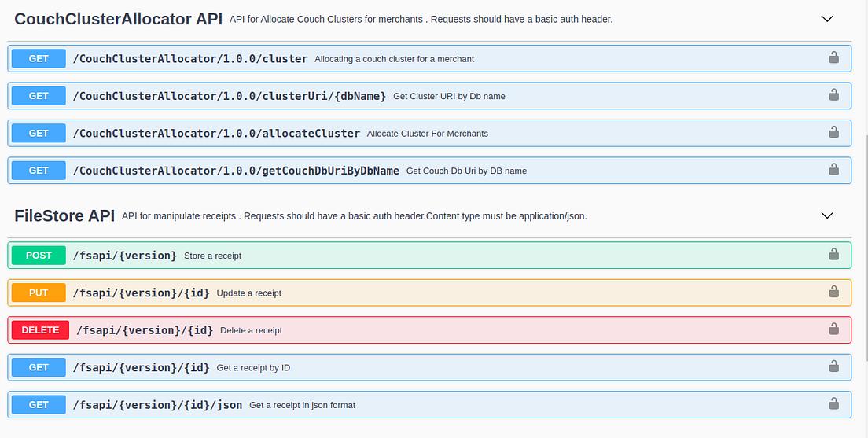Click the /fsapi/{version}/{id}/json path
This screenshot has height=438, width=868.
[158, 405]
